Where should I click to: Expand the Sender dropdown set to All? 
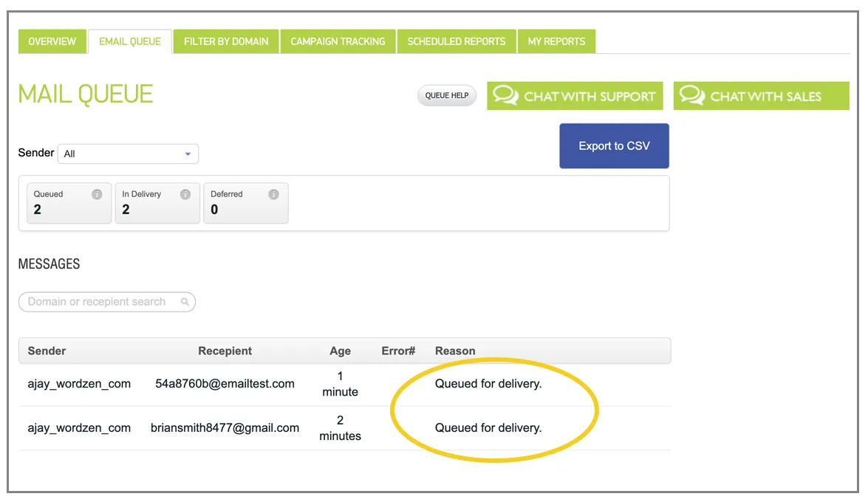point(128,154)
